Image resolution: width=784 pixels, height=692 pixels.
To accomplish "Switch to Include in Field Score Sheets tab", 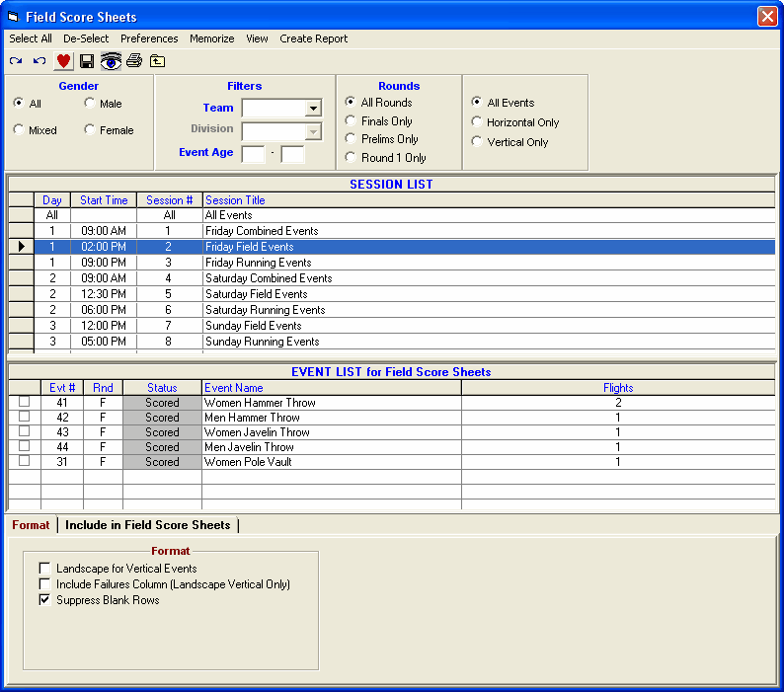I will (147, 525).
